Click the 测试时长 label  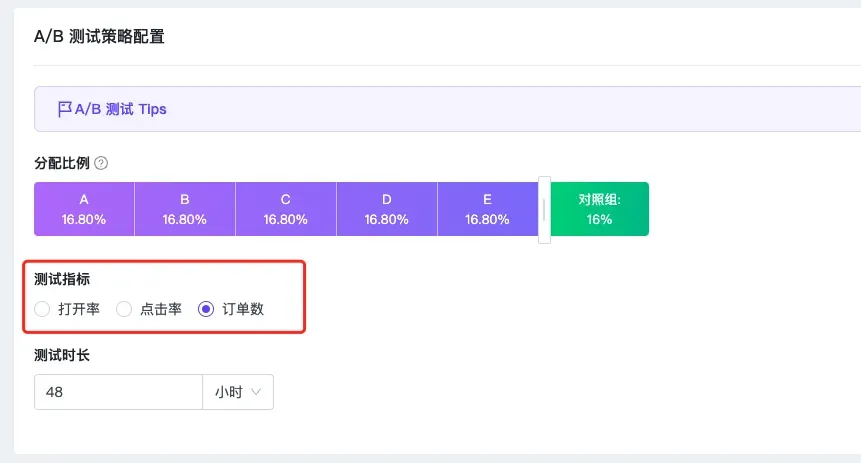(x=62, y=355)
